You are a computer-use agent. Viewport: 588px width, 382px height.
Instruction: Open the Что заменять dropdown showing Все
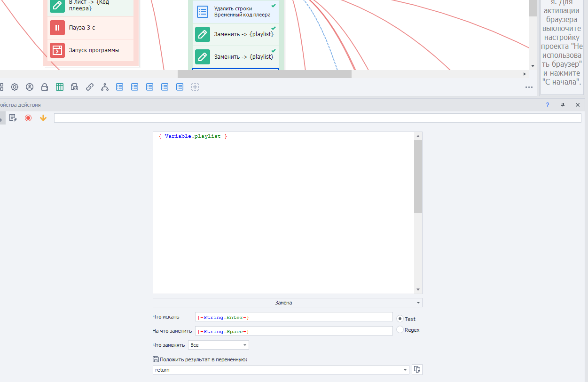pos(219,345)
